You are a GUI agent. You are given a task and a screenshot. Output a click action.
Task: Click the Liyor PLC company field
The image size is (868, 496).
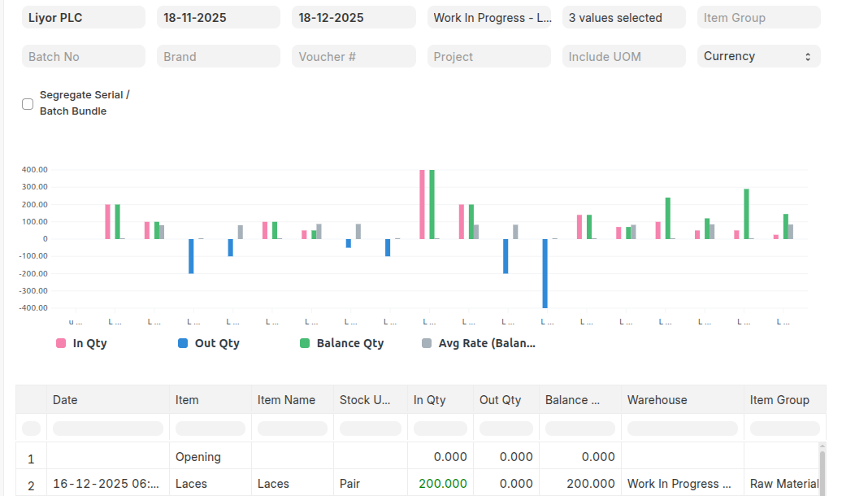point(83,18)
